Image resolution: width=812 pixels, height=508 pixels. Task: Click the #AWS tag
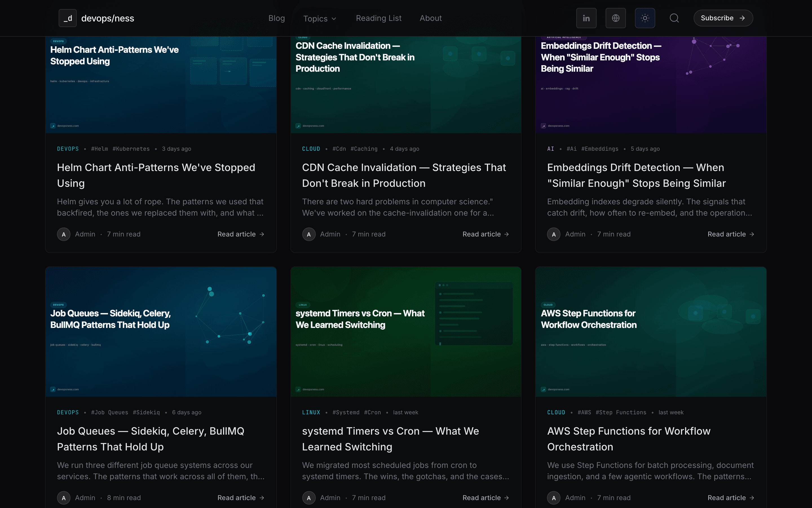584,413
